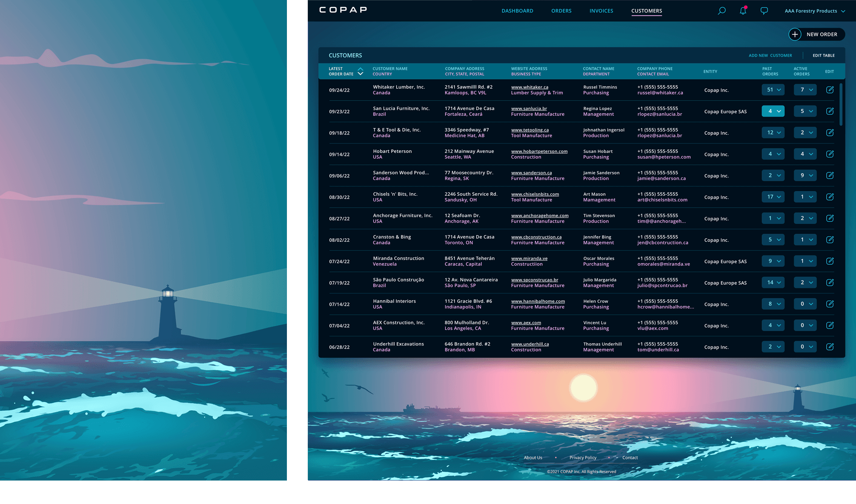Screen dimensions: 856x504
Task: Click edit icon for Hobart Peterson
Action: (830, 154)
